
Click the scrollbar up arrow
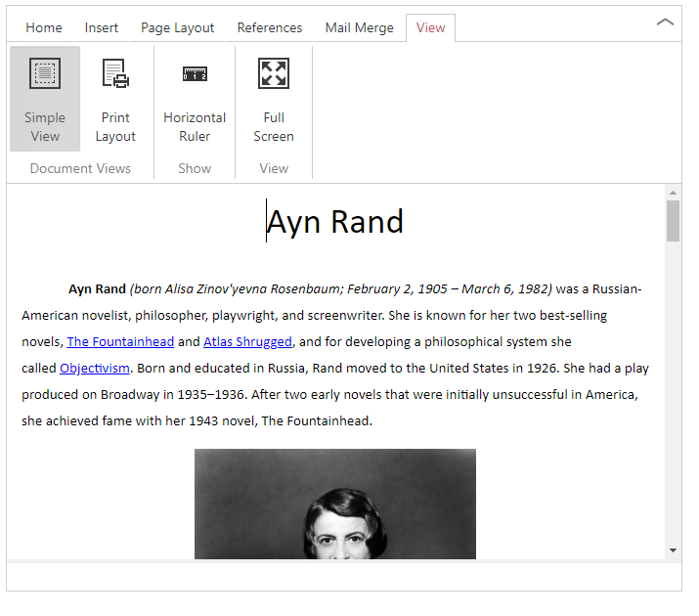point(674,193)
